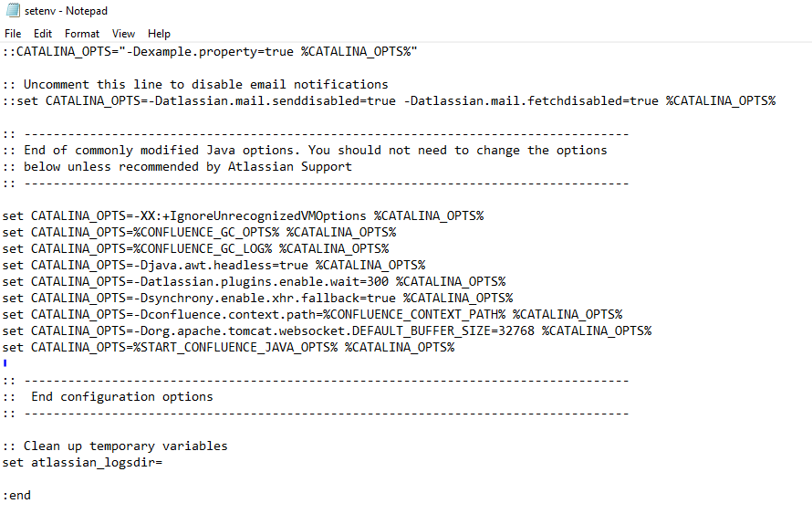Click the Notepad icon in the title bar

[13, 10]
